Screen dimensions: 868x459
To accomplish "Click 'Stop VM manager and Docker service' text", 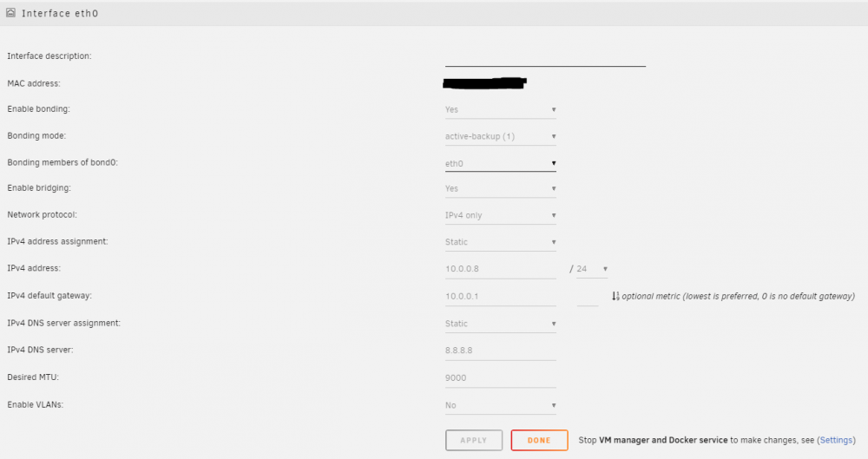I will pos(654,440).
